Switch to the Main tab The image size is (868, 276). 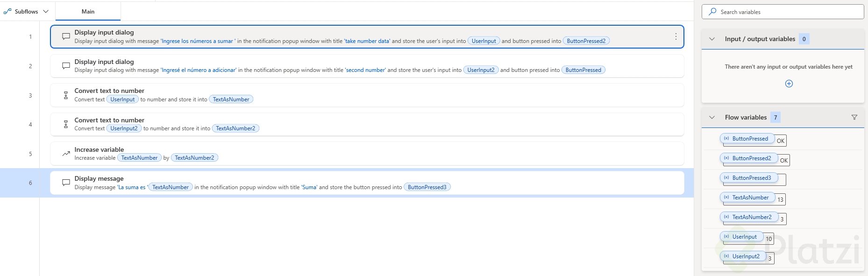click(88, 12)
